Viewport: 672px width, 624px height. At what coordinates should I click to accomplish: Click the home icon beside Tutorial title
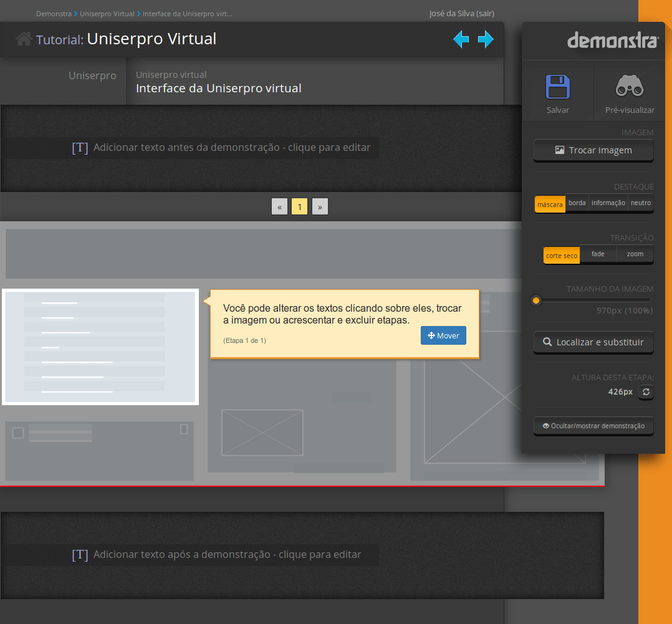point(24,39)
